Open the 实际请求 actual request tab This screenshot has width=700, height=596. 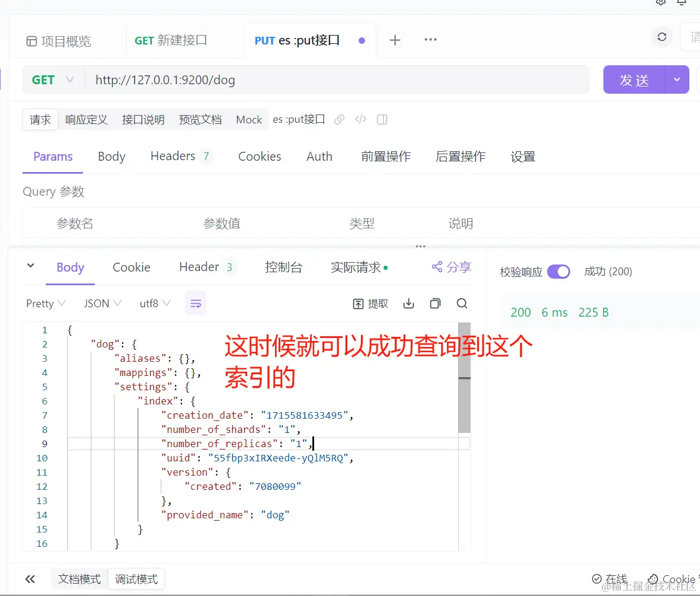(359, 267)
